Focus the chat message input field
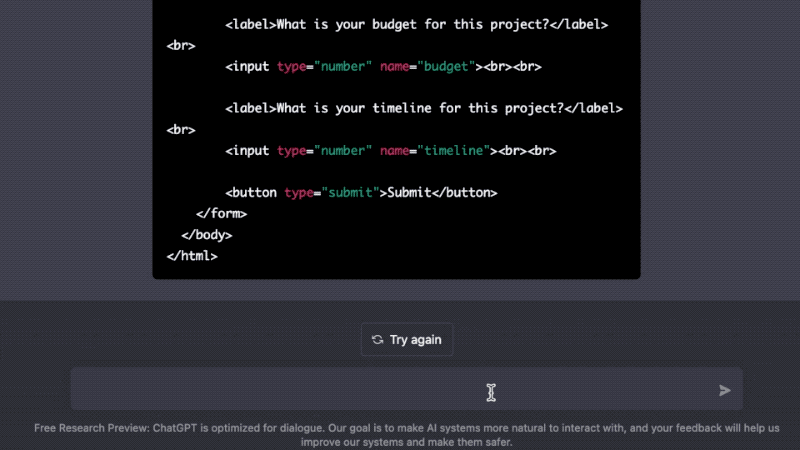The width and height of the screenshot is (800, 450). [407, 389]
